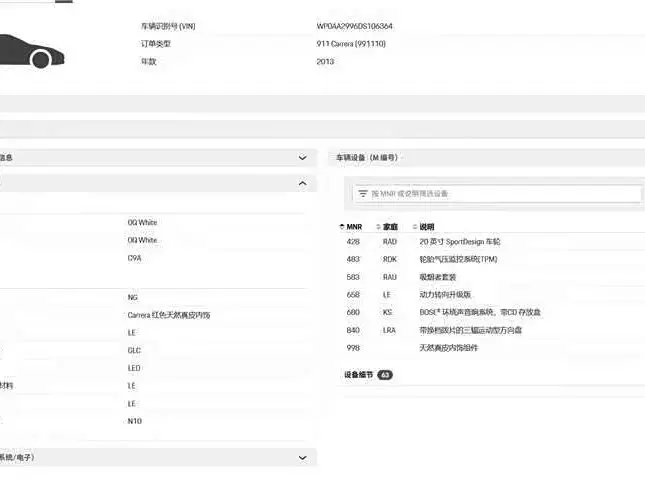Click the C9A color code
Screen dimensions: 645x484
coord(134,258)
